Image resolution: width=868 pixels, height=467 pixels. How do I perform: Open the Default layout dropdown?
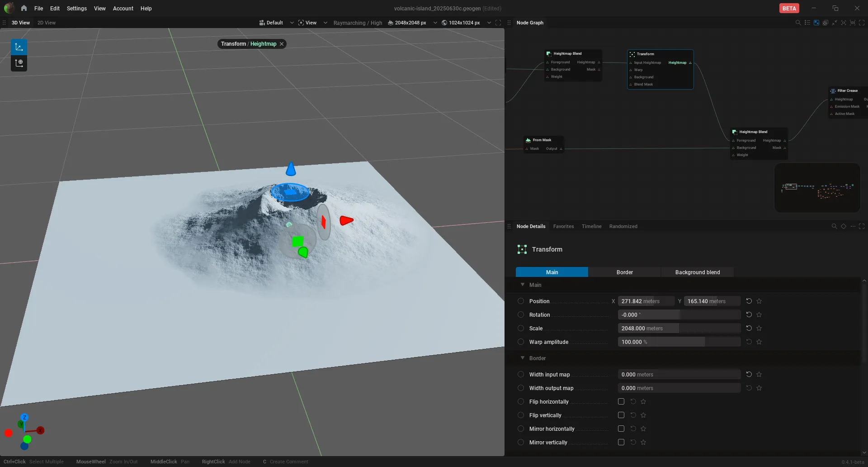(276, 23)
